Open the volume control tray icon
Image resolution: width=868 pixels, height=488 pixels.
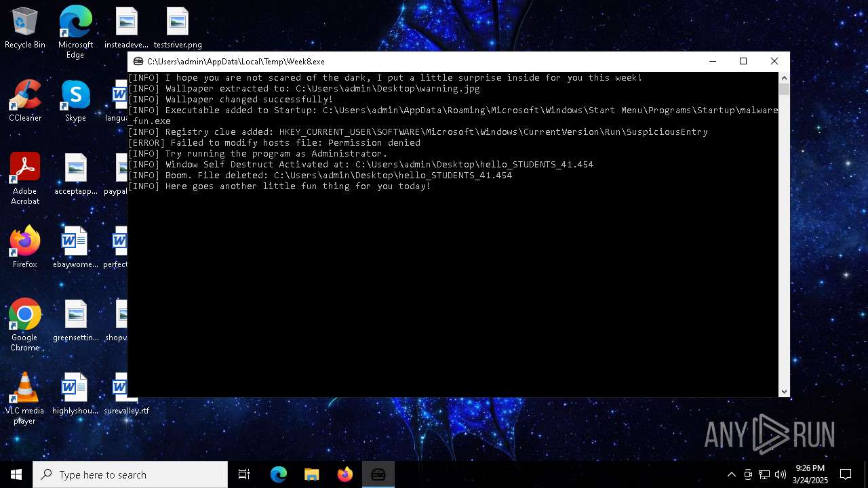click(x=780, y=474)
